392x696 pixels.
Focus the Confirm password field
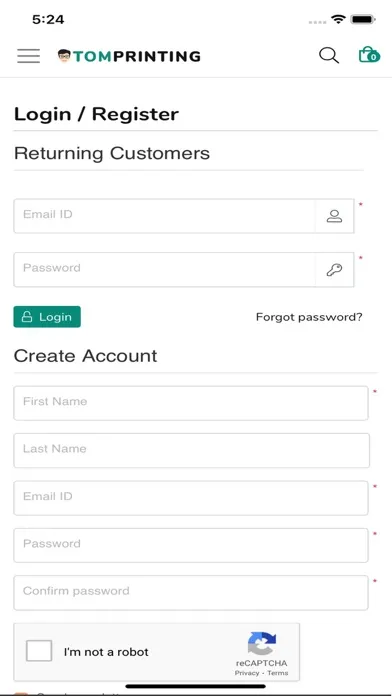point(191,593)
